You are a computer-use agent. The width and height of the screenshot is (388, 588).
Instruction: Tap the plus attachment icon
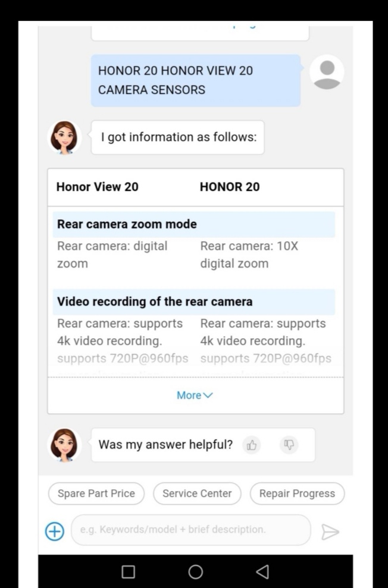[55, 531]
